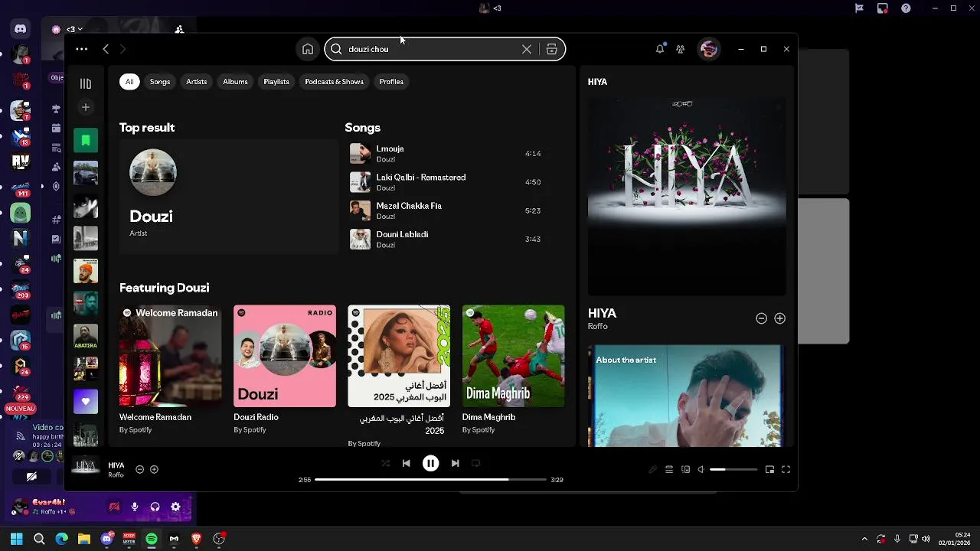Clear the search field with the X
980x551 pixels.
tap(527, 49)
